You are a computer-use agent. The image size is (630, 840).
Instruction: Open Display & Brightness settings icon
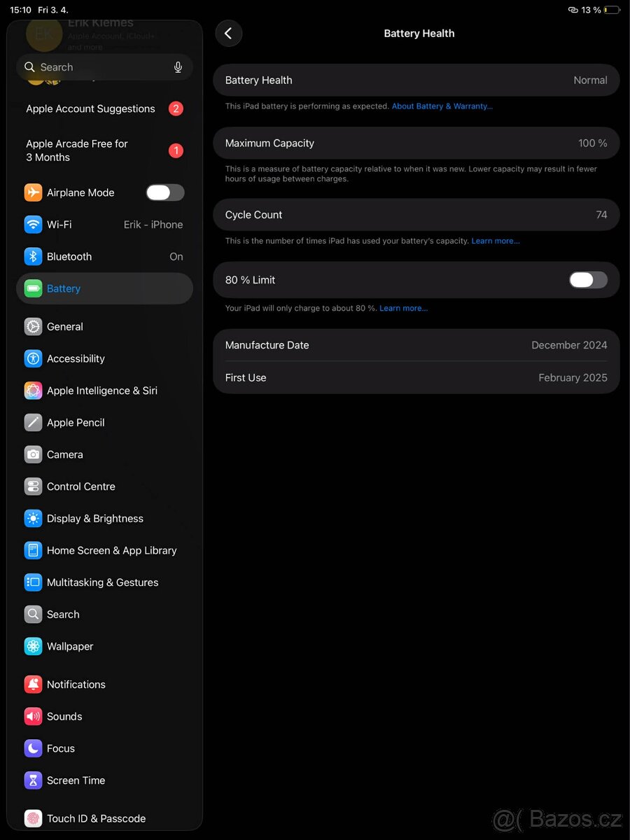pyautogui.click(x=32, y=518)
